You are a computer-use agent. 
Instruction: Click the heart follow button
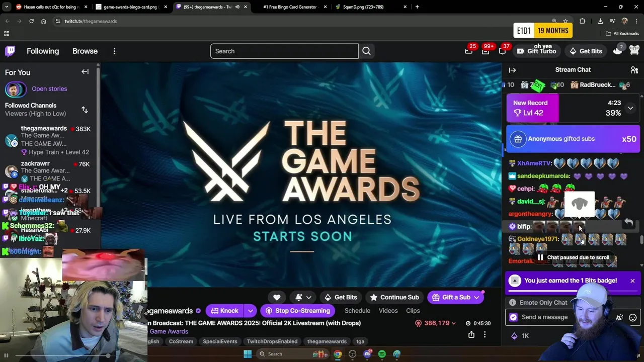click(277, 297)
